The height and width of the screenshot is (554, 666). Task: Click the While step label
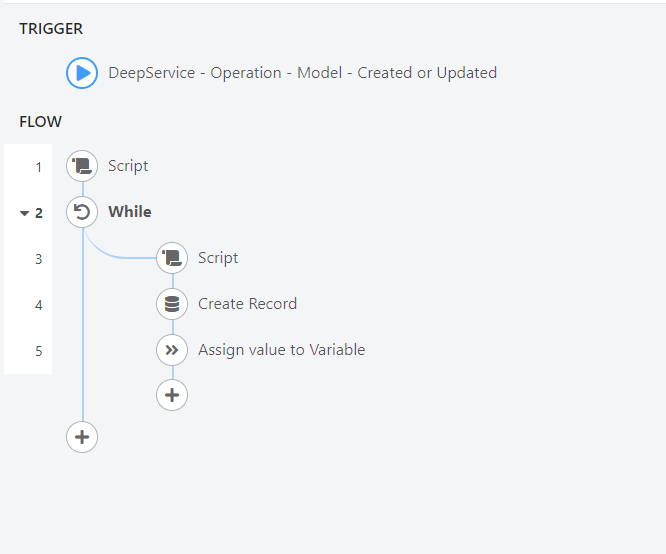130,212
